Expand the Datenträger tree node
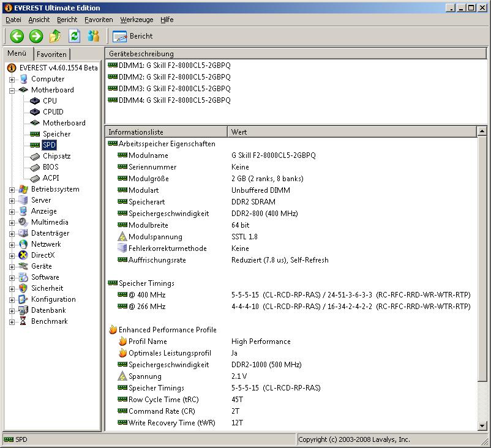491x448 pixels. click(x=12, y=234)
